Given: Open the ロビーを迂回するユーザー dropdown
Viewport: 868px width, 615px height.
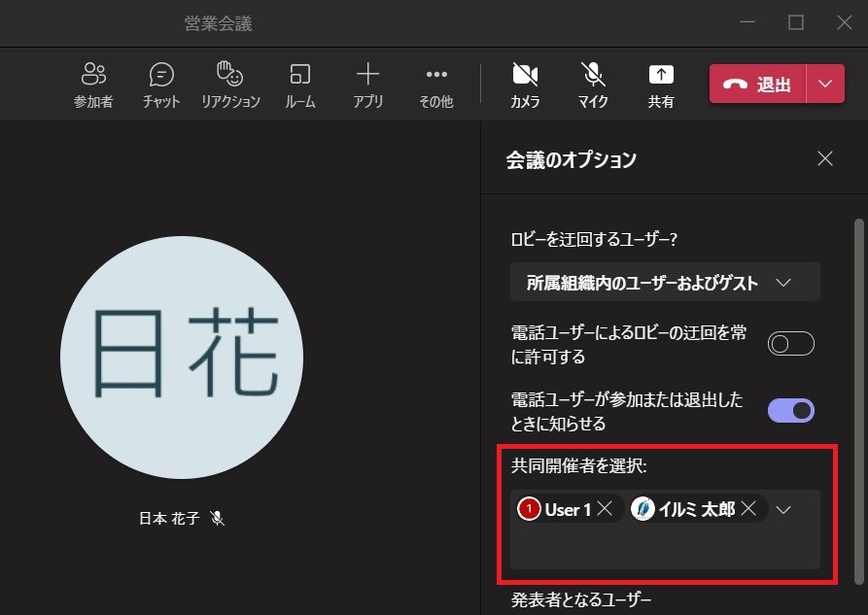Looking at the screenshot, I should [x=665, y=283].
